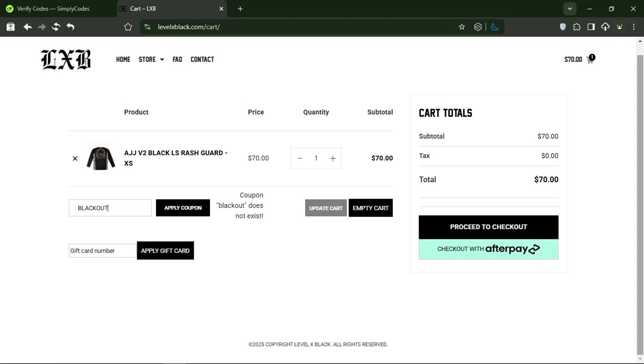Click Empty Cart button
This screenshot has width=644, height=364.
(371, 208)
